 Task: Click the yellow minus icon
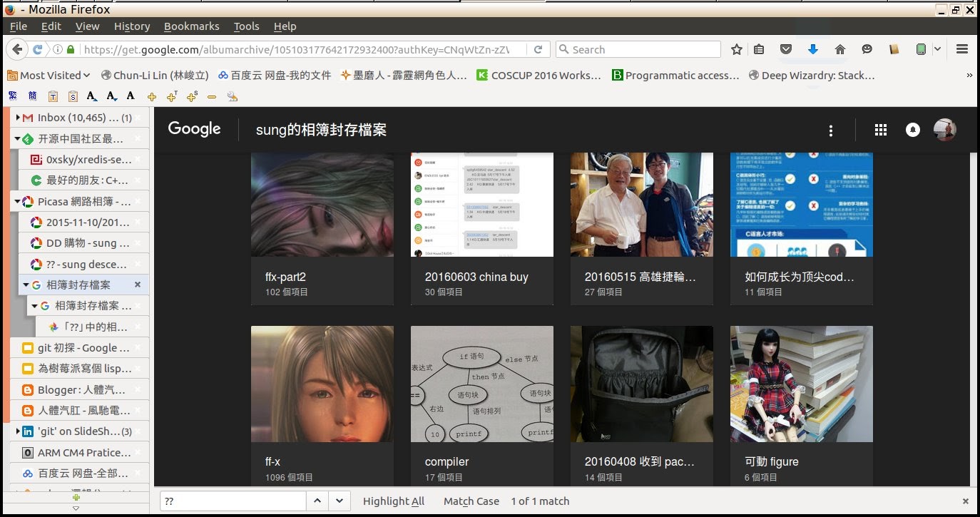(212, 96)
